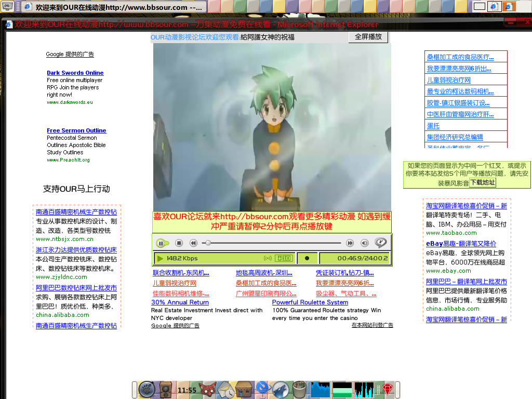Click the Google 提供的广告 link at top left
This screenshot has height=399, width=532.
tap(70, 54)
